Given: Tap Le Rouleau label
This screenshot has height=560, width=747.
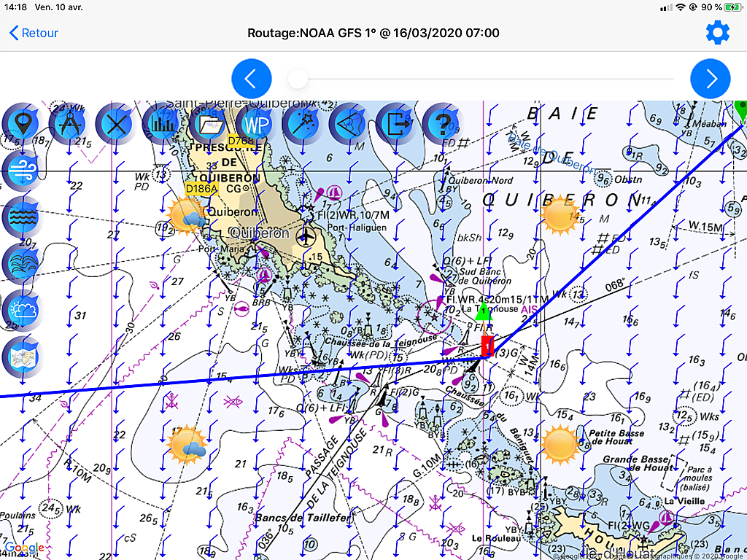Looking at the screenshot, I should pos(496,538).
